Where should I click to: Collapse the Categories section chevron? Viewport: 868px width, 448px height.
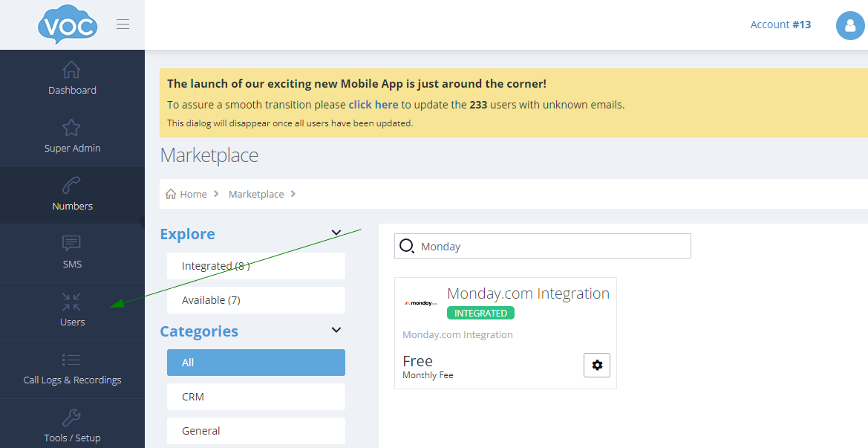pos(336,331)
